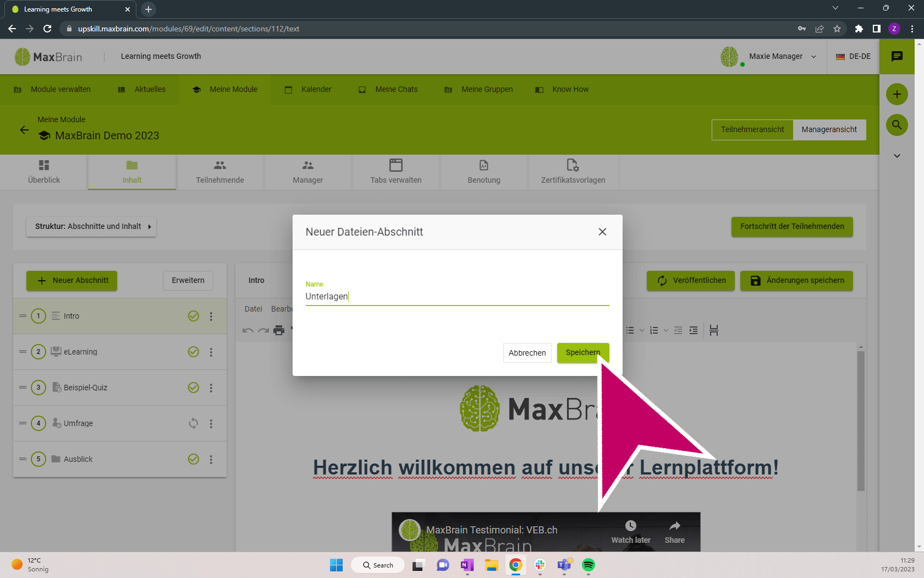
Task: Select the Umfrage section row
Action: coord(120,423)
